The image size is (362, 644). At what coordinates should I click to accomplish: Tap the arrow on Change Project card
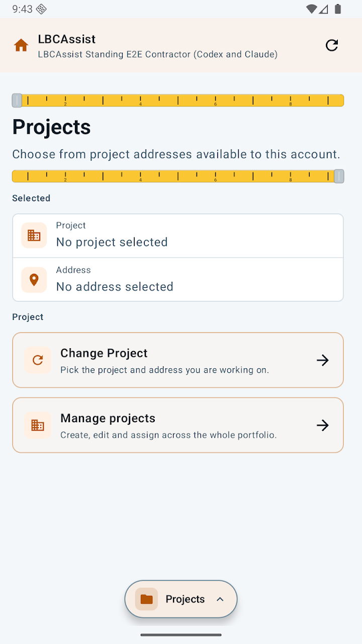coord(323,360)
